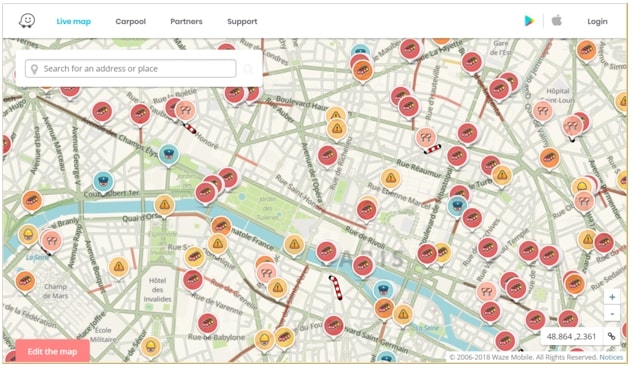Screen dimensions: 634x368
Task: Focus the address search field
Action: tap(131, 69)
